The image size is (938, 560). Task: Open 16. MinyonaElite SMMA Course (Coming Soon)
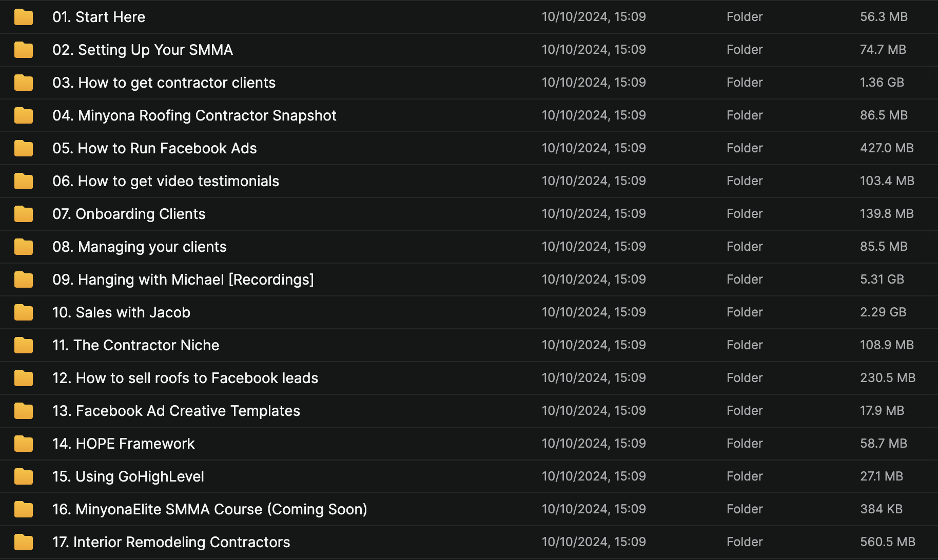(x=209, y=509)
